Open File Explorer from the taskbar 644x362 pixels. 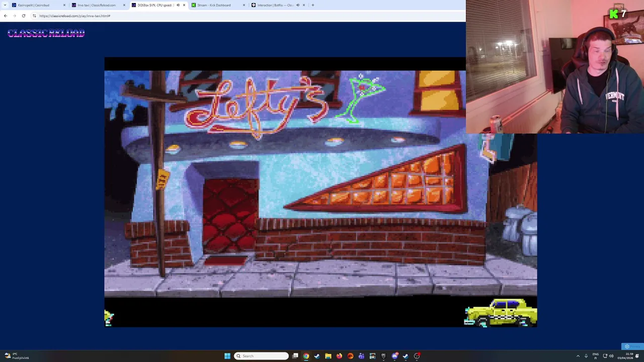coord(328,356)
